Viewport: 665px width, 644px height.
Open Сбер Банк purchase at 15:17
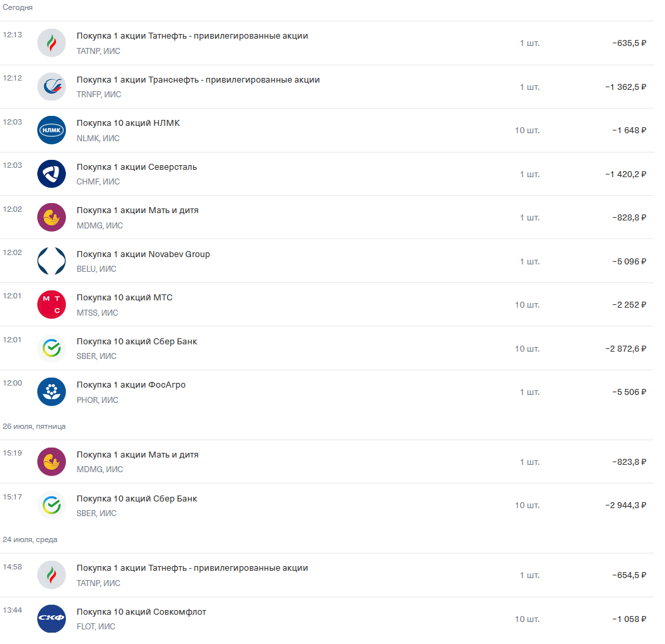327,505
